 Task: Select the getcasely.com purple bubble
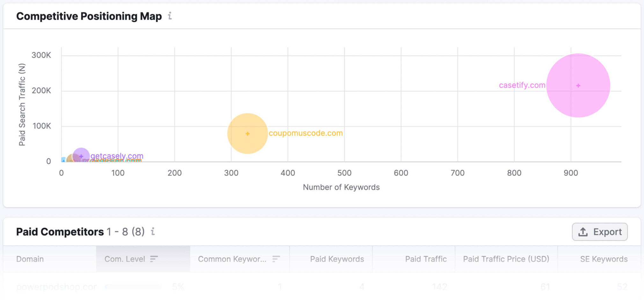tap(81, 156)
